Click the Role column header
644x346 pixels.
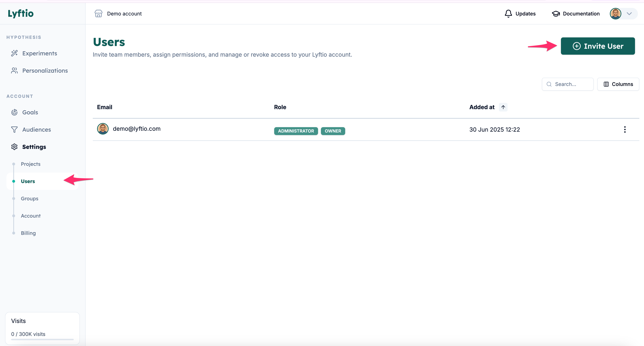point(280,107)
